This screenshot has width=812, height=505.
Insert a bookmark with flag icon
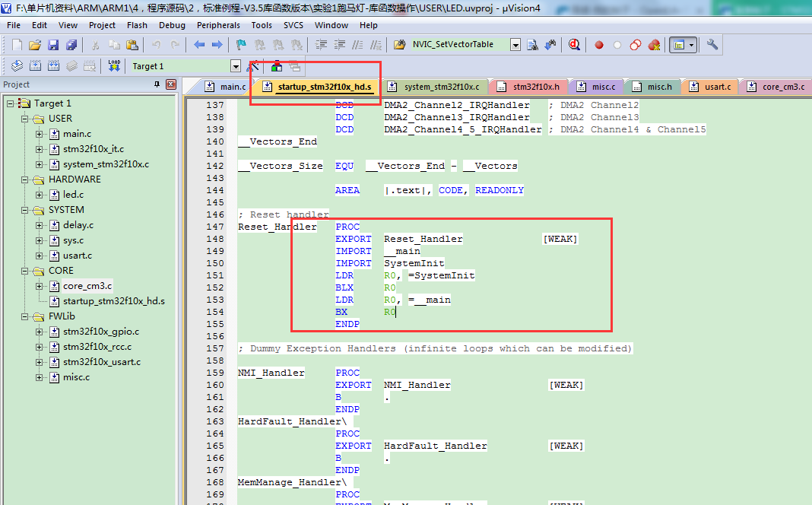pos(241,45)
